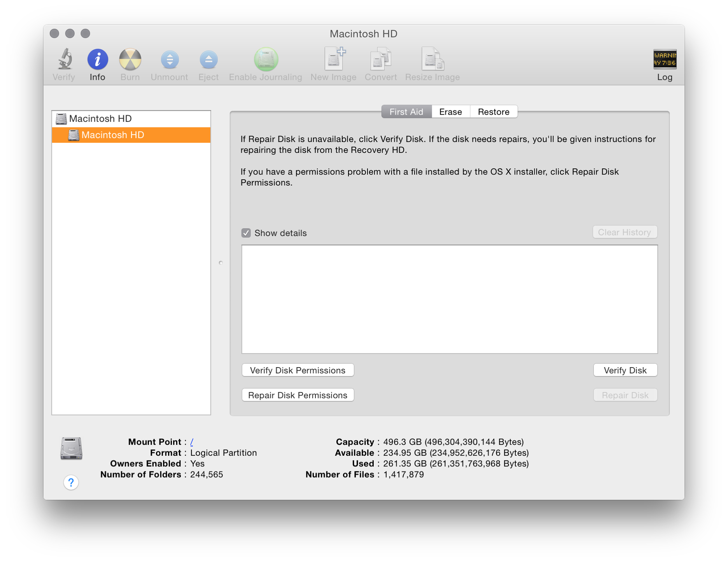Viewport: 728px width, 562px height.
Task: Select the highlighted Macintosh HD volume
Action: 131,135
